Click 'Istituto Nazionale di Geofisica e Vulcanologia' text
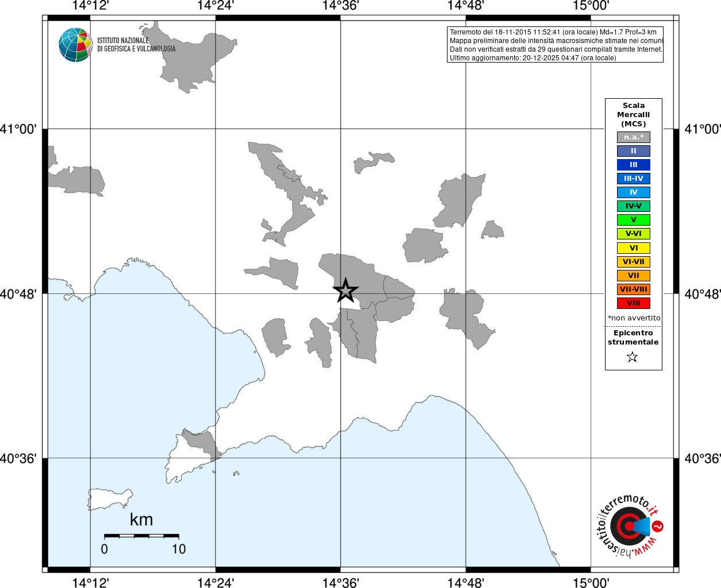Viewport: 721px width, 588px height. click(136, 45)
